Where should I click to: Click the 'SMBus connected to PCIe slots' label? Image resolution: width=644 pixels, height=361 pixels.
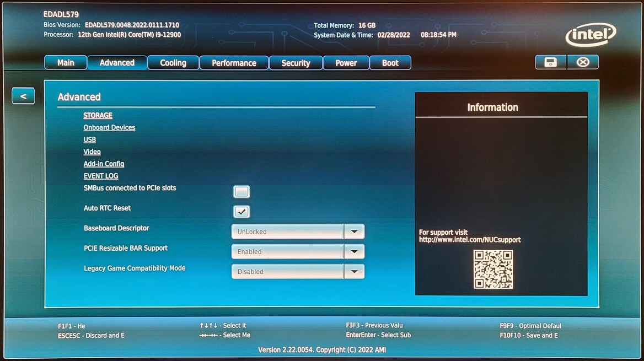point(130,188)
